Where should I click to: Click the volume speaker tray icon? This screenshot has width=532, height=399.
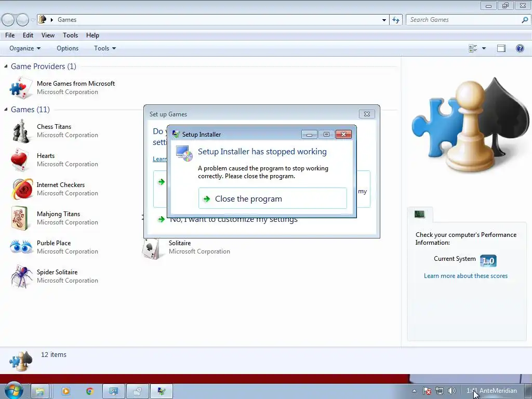click(451, 391)
